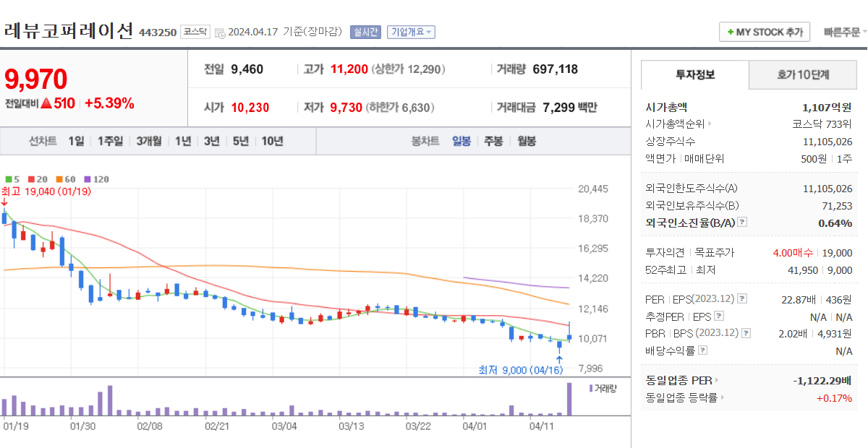Viewport: 868px width, 448px height.
Task: Click the orange 60-day moving average legend
Action: point(65,179)
